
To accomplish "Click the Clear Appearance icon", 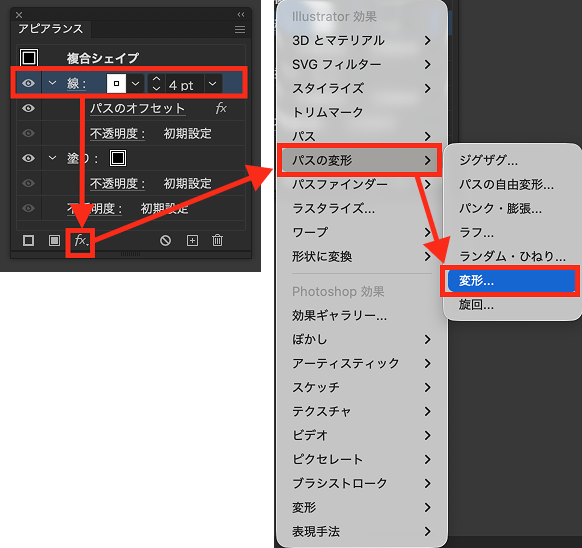I will (x=165, y=241).
